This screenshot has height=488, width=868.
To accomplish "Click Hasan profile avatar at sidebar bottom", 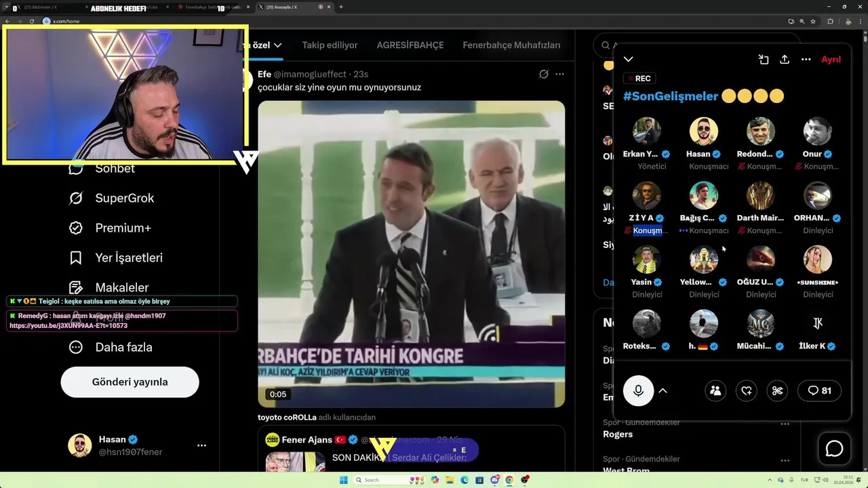I will [79, 445].
